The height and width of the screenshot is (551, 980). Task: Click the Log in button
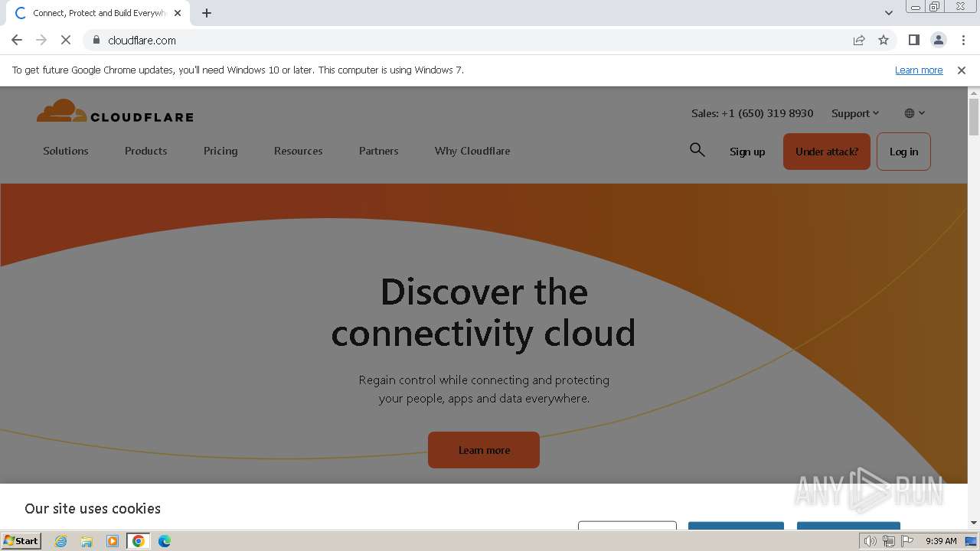(903, 152)
